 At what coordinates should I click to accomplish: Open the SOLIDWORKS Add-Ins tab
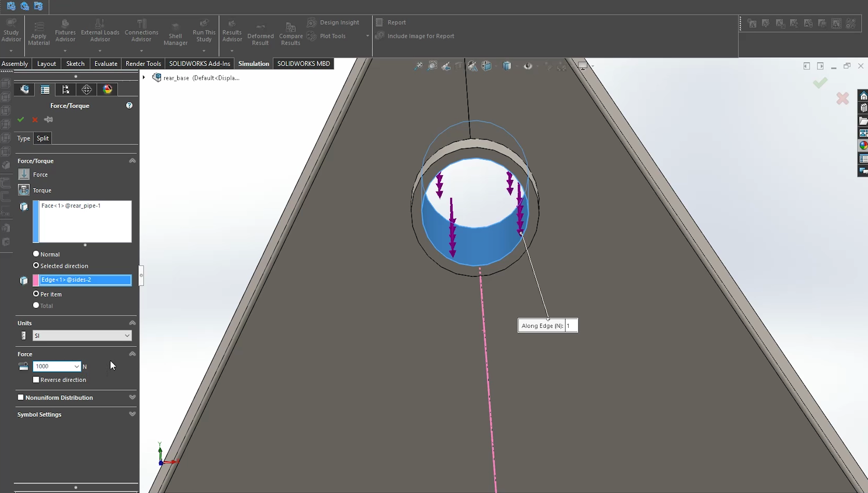click(x=200, y=64)
